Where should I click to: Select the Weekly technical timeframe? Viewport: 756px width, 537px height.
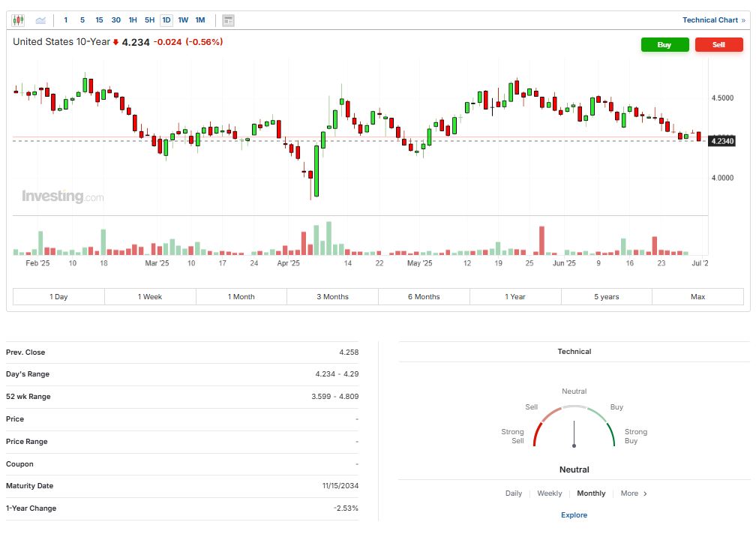click(x=550, y=493)
